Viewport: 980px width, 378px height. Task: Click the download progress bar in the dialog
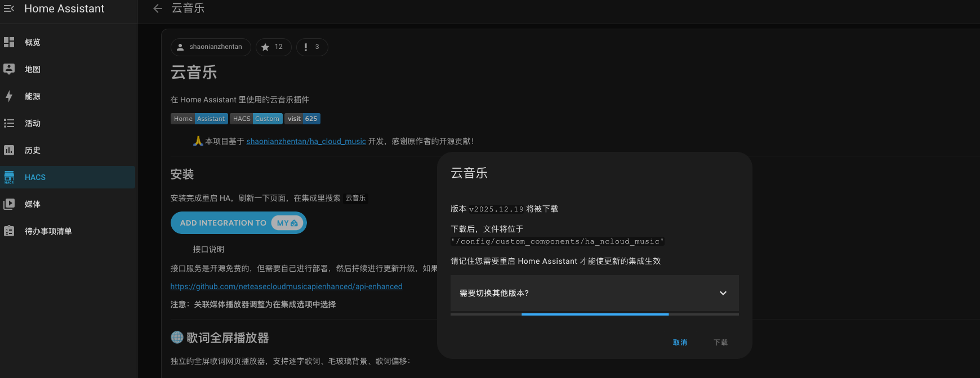595,314
